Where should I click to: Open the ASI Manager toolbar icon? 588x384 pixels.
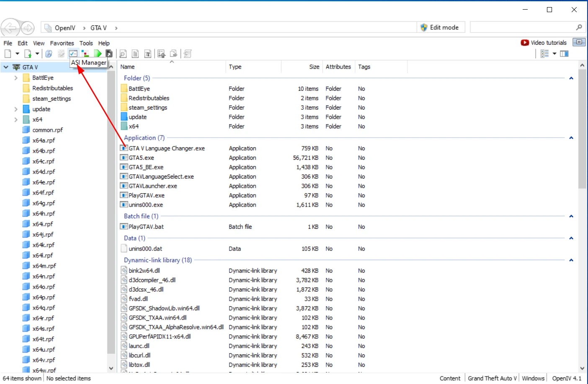[x=73, y=54]
